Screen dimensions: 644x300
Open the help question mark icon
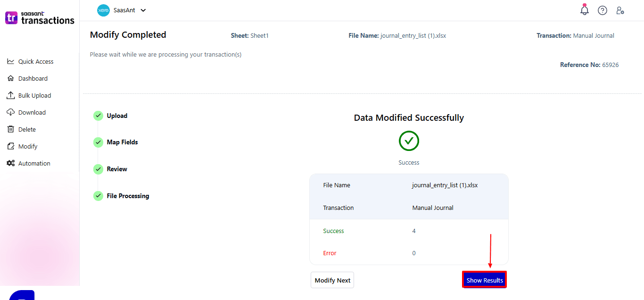pos(603,10)
